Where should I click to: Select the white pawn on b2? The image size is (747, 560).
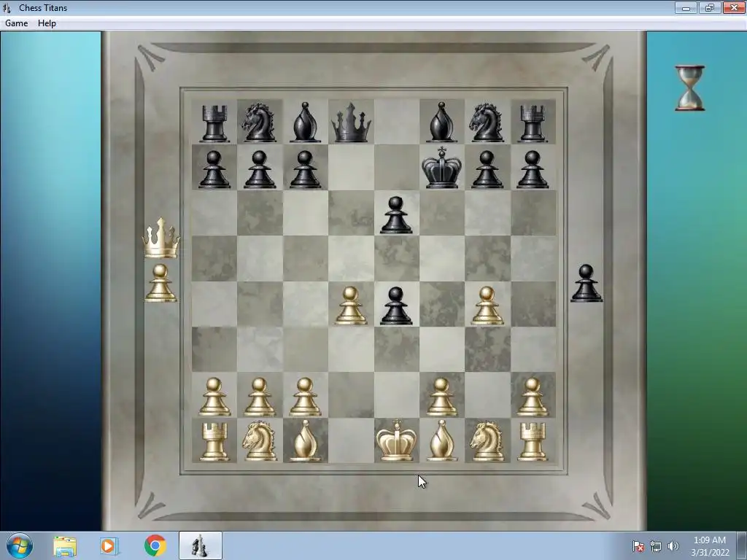[x=259, y=397]
